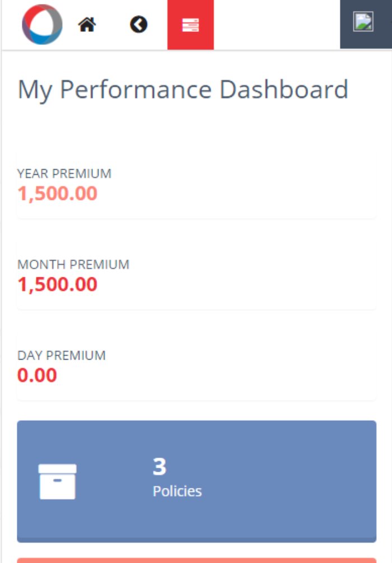Click the DAY PREMIUM label
This screenshot has height=563, width=392.
(x=61, y=356)
